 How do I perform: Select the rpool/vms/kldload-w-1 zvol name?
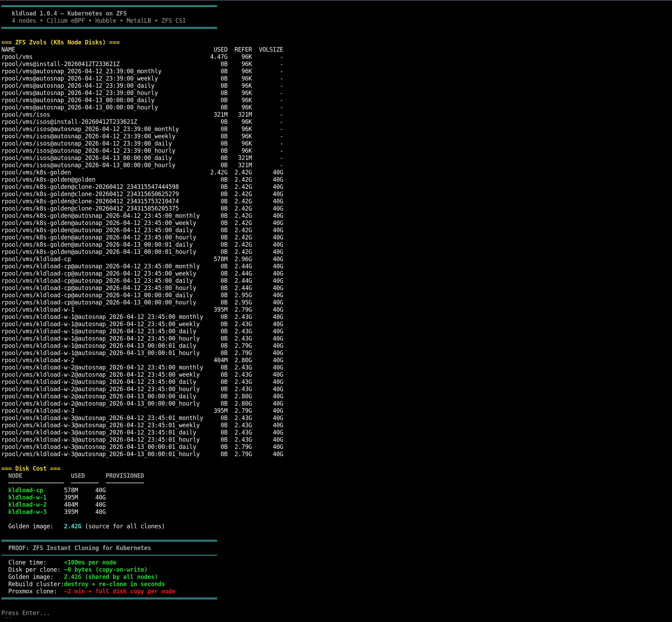[x=38, y=310]
